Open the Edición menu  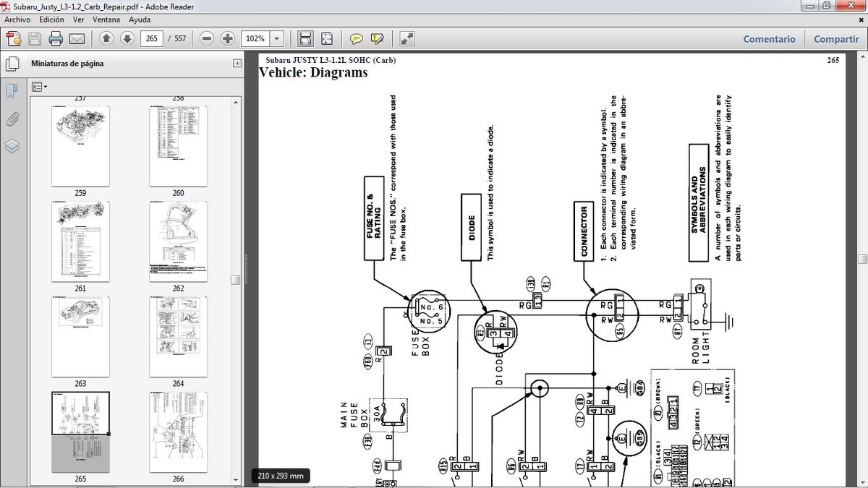point(51,20)
